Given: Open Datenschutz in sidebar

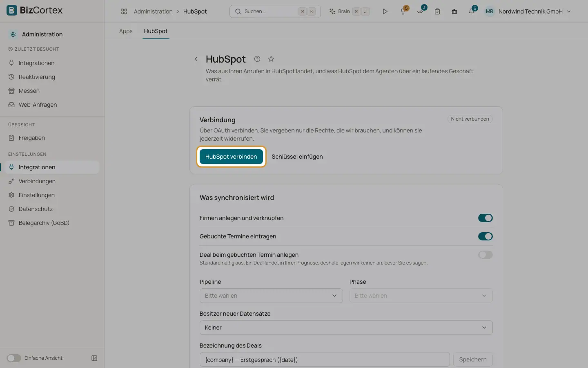Looking at the screenshot, I should (x=52, y=209).
